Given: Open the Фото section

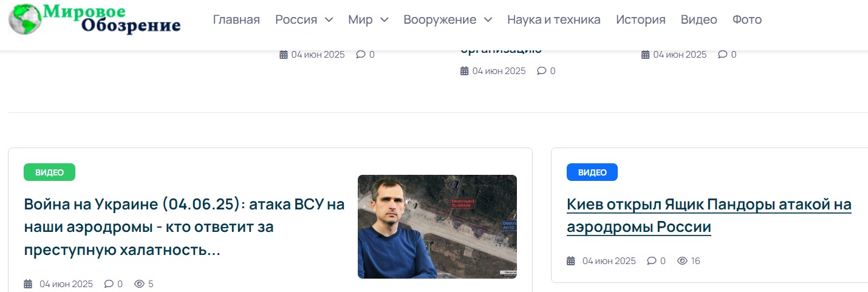Looking at the screenshot, I should coord(747,19).
